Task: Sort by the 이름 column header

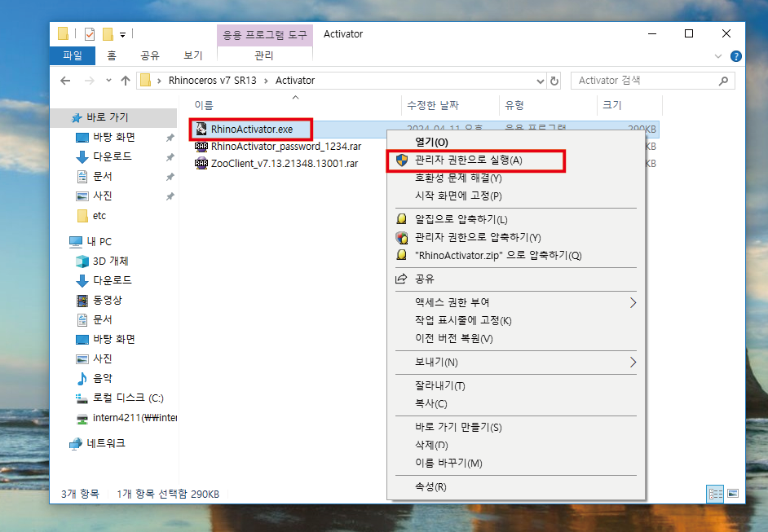Action: point(204,105)
